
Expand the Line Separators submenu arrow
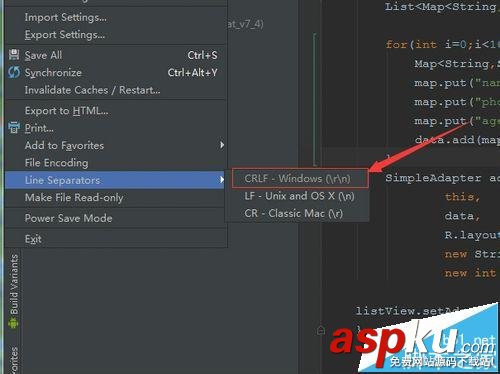click(222, 180)
